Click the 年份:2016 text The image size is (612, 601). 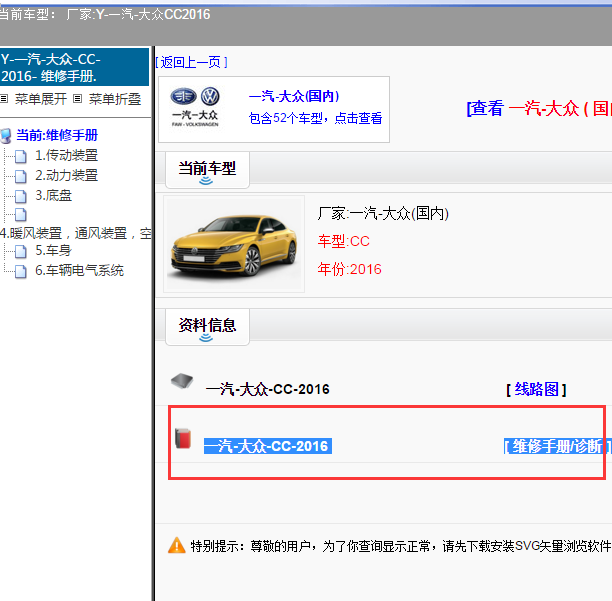[349, 269]
